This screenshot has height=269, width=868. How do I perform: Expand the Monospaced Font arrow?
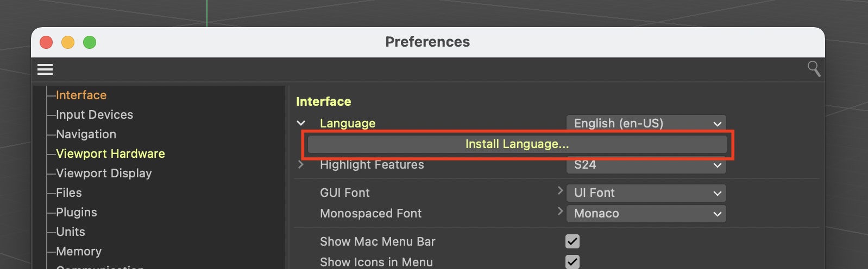pyautogui.click(x=560, y=212)
